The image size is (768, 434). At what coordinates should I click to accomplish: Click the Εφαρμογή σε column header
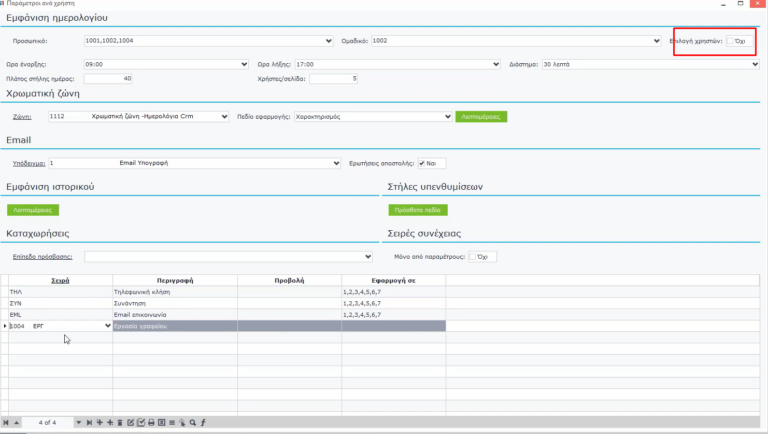(x=393, y=281)
